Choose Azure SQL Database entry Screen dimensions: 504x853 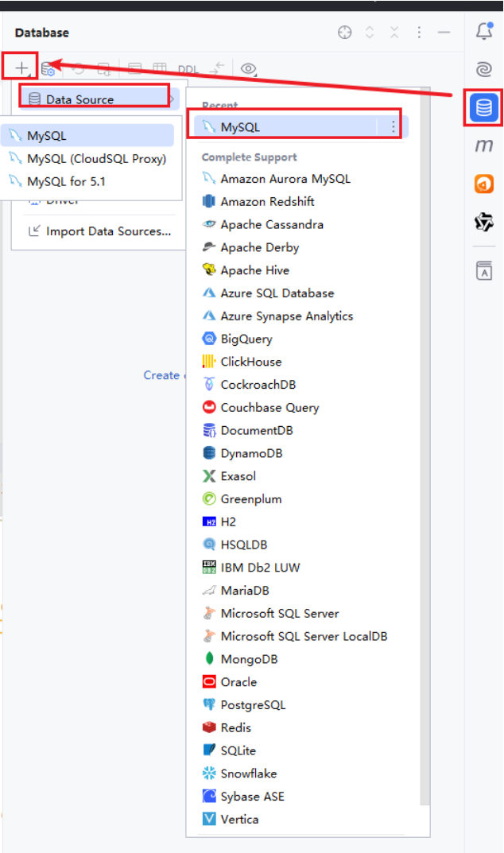point(269,293)
